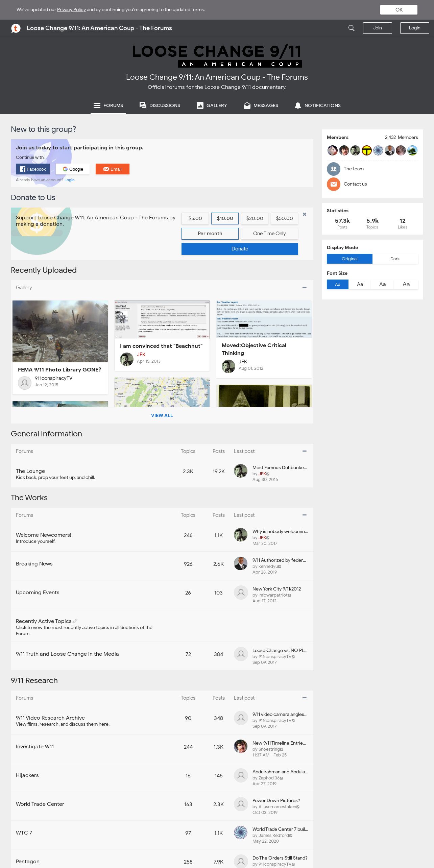Open the Breaking News forum

click(x=34, y=564)
